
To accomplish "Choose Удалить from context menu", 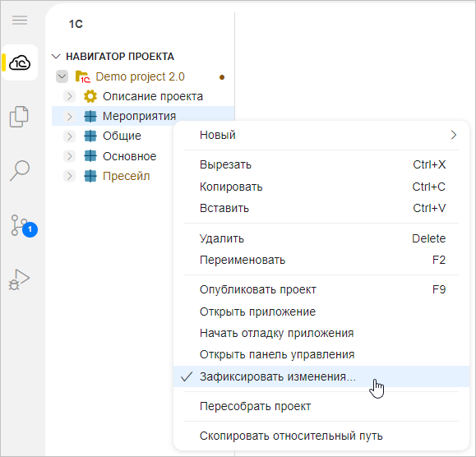I will coord(321,238).
